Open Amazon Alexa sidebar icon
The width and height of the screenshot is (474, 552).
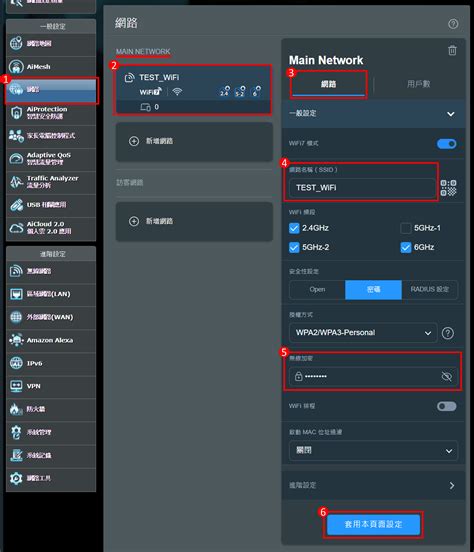coord(16,340)
